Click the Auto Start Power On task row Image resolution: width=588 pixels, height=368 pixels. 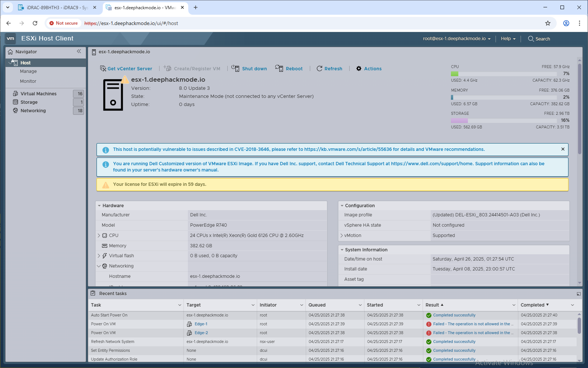click(x=333, y=315)
